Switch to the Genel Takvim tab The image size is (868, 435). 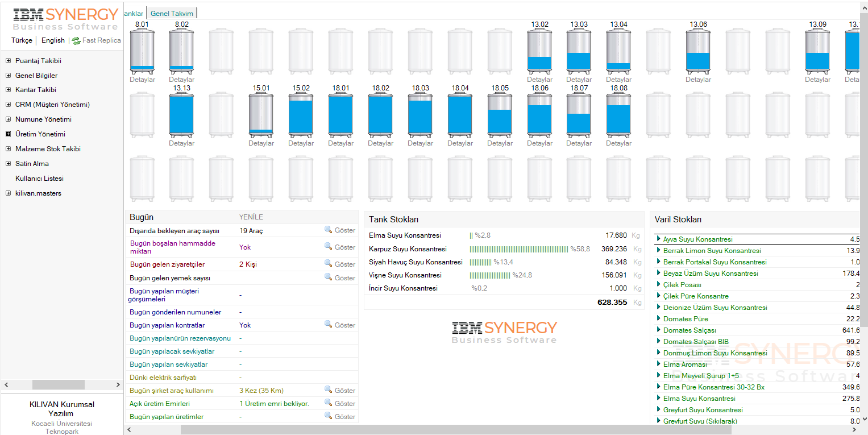pos(172,13)
